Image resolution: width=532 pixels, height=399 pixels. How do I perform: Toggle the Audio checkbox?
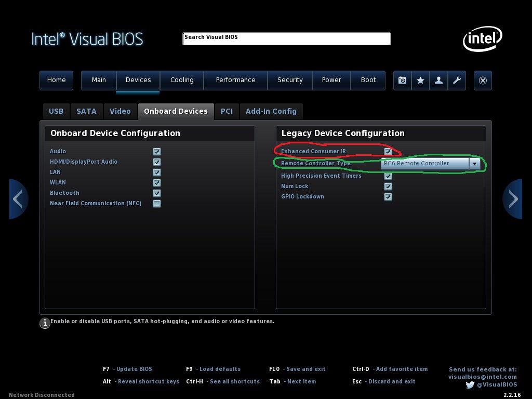(x=157, y=152)
